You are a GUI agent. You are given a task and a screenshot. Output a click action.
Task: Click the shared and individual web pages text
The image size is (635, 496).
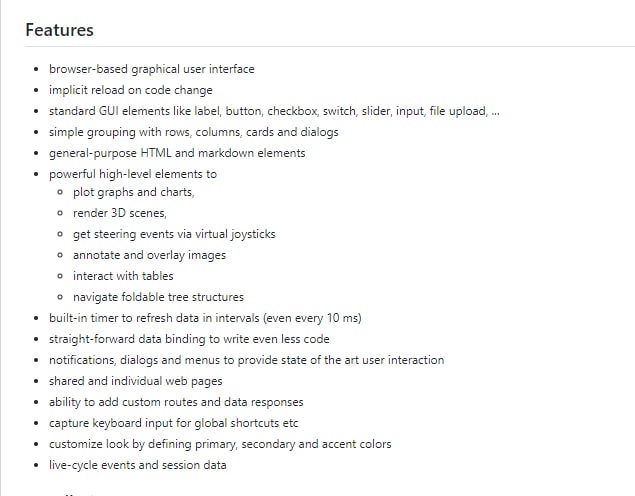135,381
